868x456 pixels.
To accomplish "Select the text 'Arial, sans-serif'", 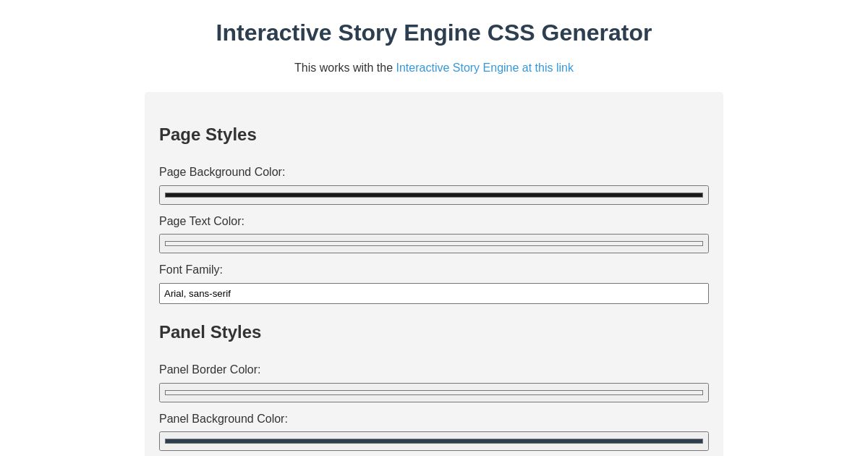I will coord(197,293).
